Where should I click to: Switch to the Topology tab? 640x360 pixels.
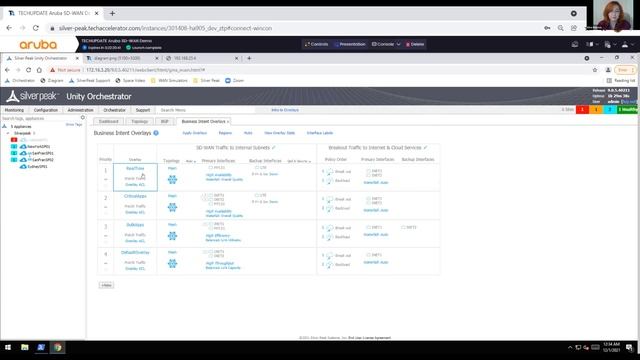(x=140, y=122)
